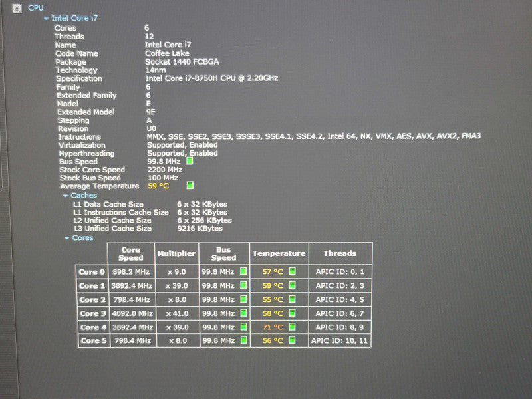Click the Intel Core i7-8750H specification value
Image resolution: width=532 pixels, height=399 pixels.
[x=211, y=78]
